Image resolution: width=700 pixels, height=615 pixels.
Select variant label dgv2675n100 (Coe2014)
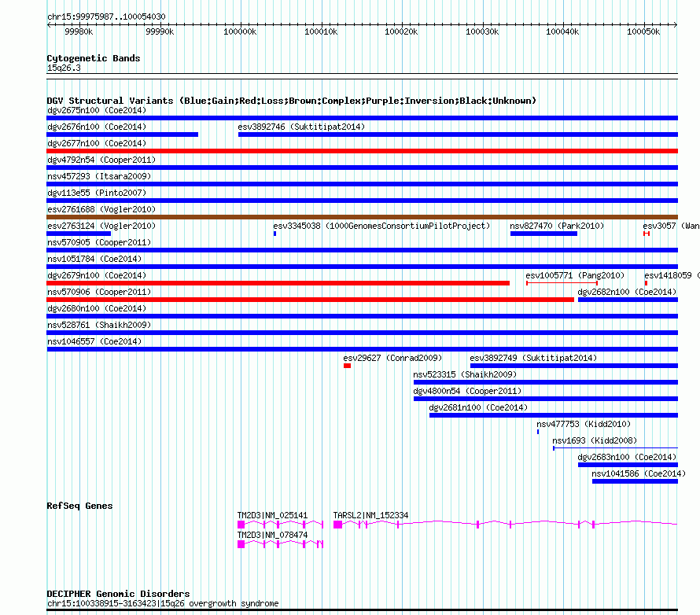(97, 110)
